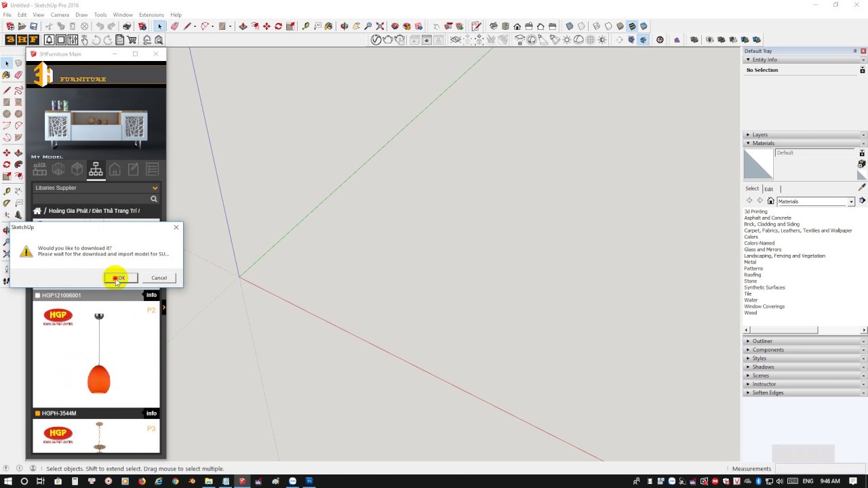Toggle the lock icon beside No Selection

(x=862, y=70)
